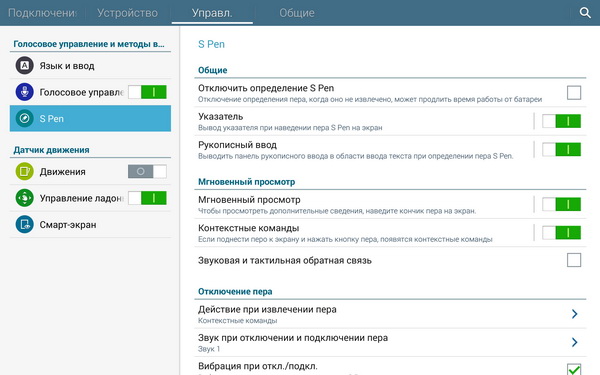Expand Действие при извлечении пера arrow
Viewport: 600px width, 375px height.
(574, 314)
